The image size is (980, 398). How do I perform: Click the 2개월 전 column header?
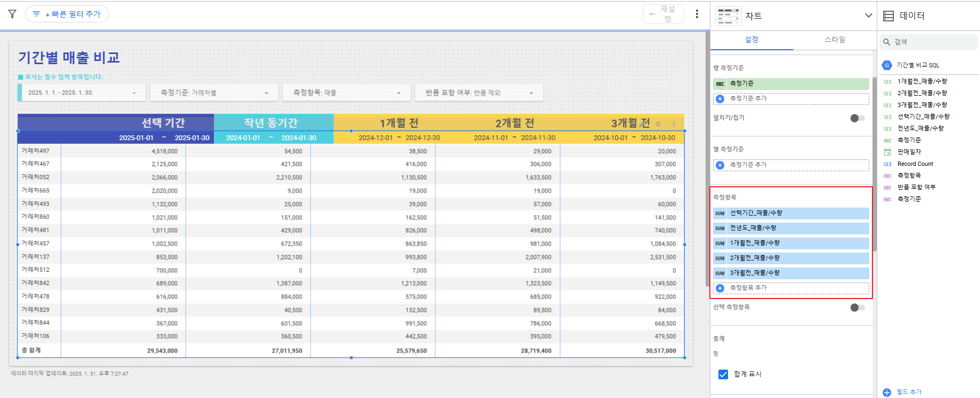click(515, 124)
